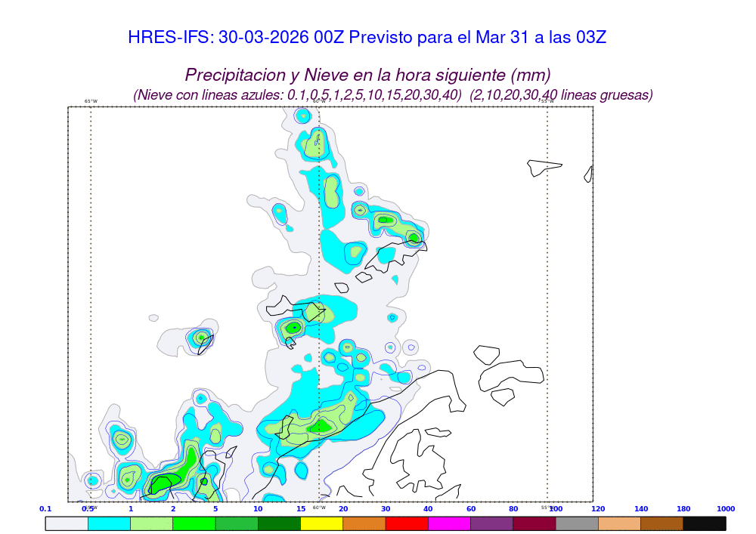Viewport: 756px width, 534px height.
Task: Click the peach 120–140 mm legend swatch
Action: click(x=619, y=523)
